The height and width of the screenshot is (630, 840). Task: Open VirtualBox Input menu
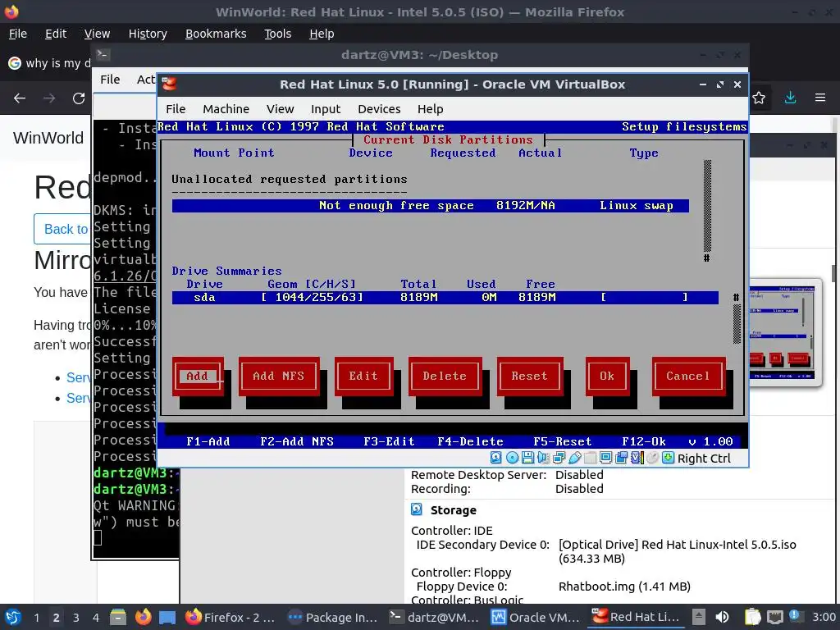326,109
